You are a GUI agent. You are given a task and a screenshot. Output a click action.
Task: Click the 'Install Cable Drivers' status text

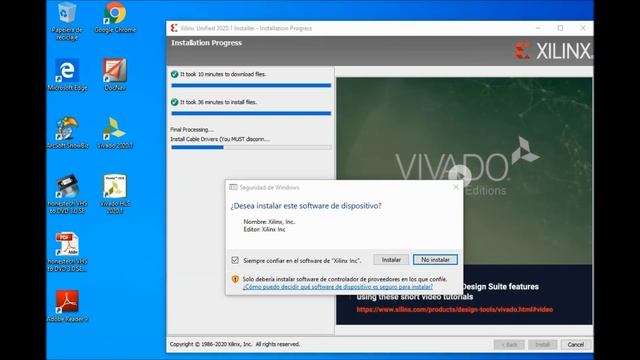[220, 139]
